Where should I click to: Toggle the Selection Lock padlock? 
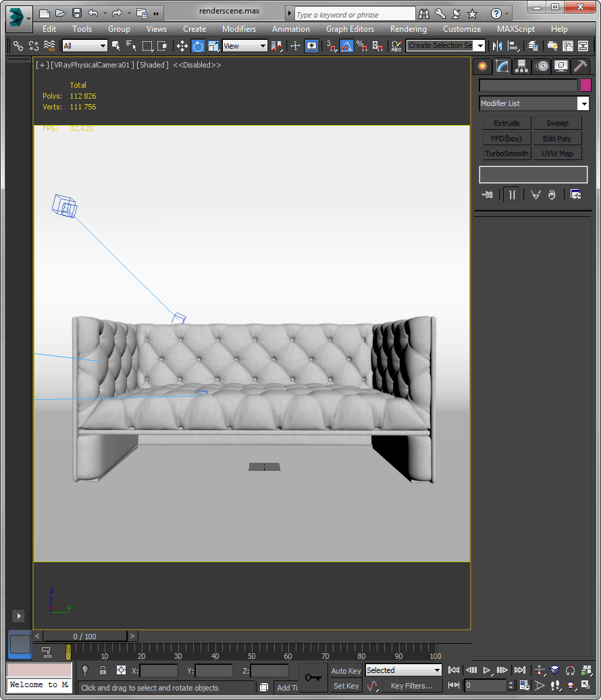[x=103, y=670]
